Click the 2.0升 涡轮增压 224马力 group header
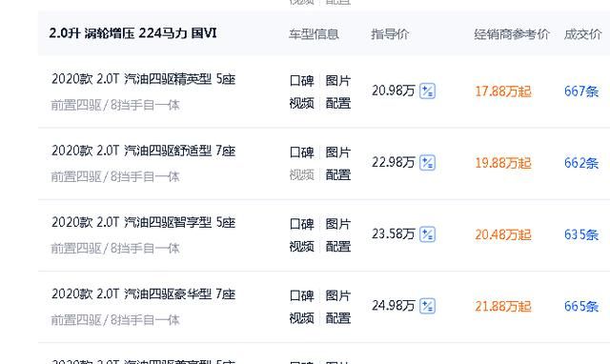 132,33
